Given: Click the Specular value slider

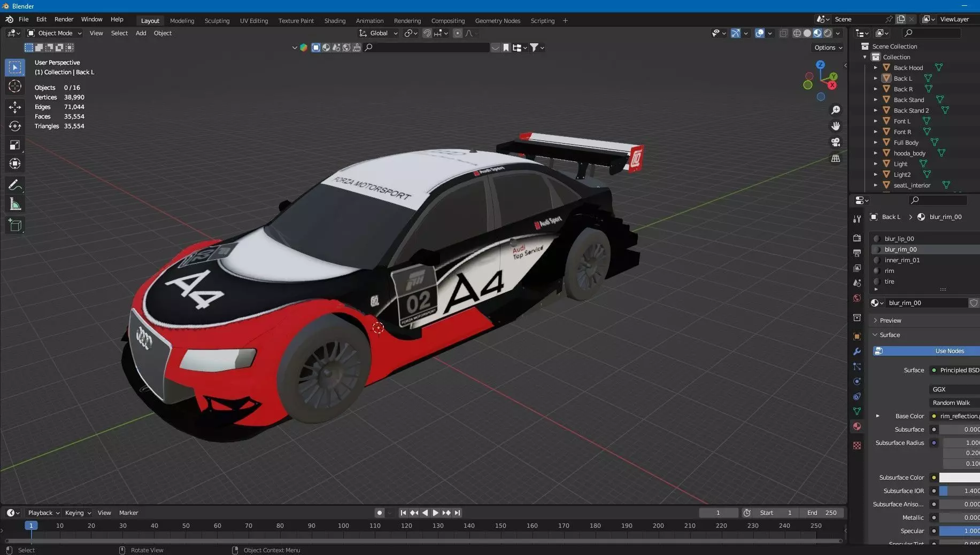Looking at the screenshot, I should click(x=959, y=531).
